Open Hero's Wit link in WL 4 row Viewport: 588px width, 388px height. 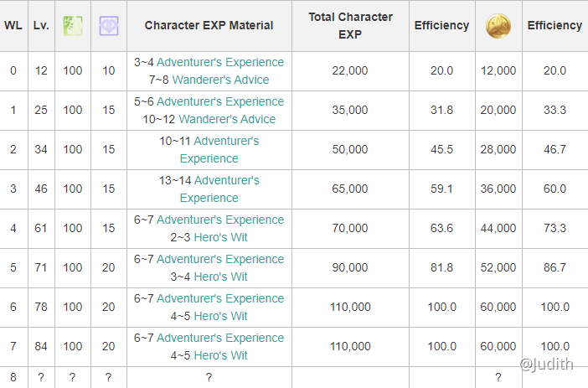click(220, 237)
